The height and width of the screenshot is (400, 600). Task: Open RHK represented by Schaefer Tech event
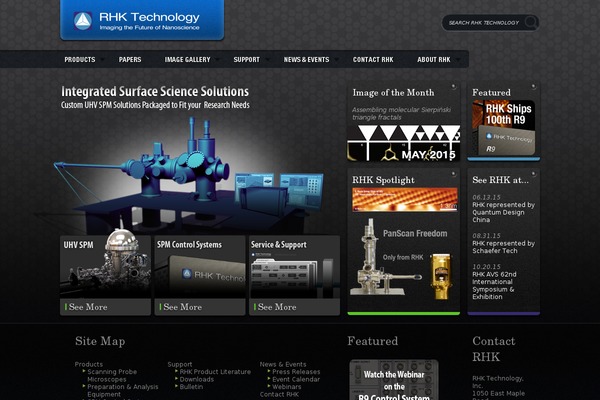click(x=503, y=247)
